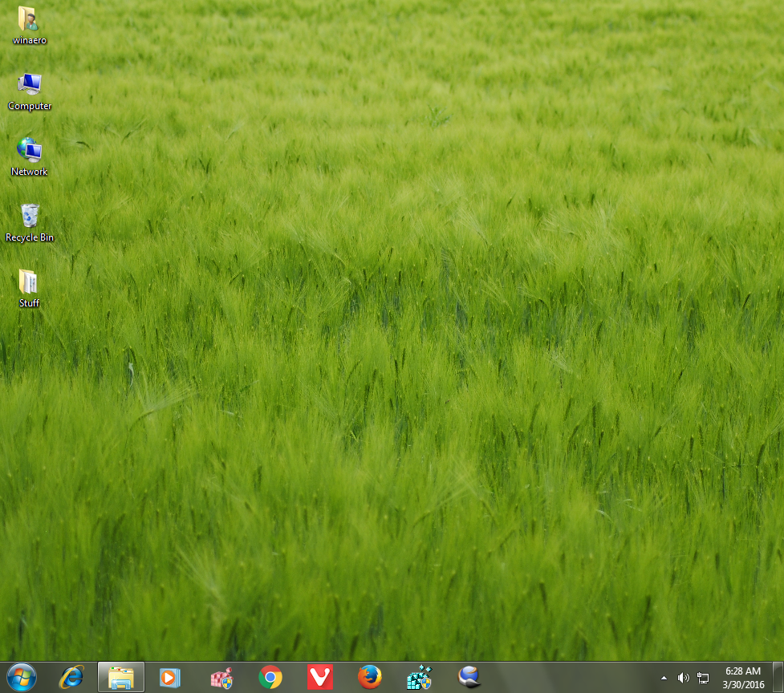Open the winaero user folder
The width and height of the screenshot is (784, 693).
pyautogui.click(x=29, y=23)
